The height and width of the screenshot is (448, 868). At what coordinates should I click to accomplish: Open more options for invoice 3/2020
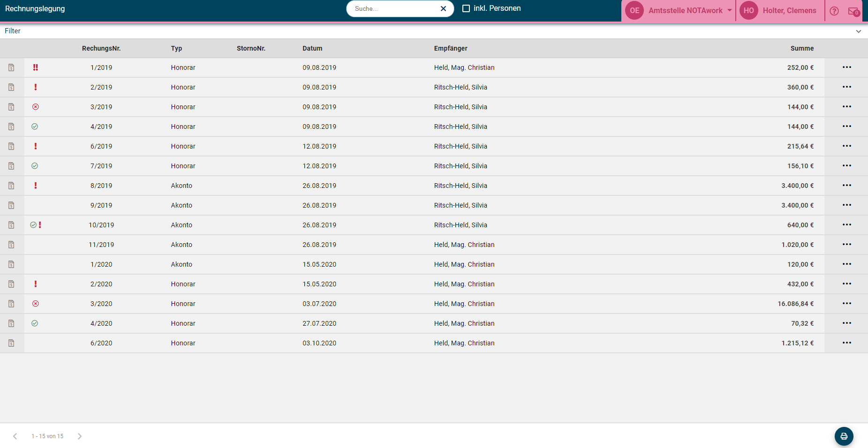coord(847,304)
